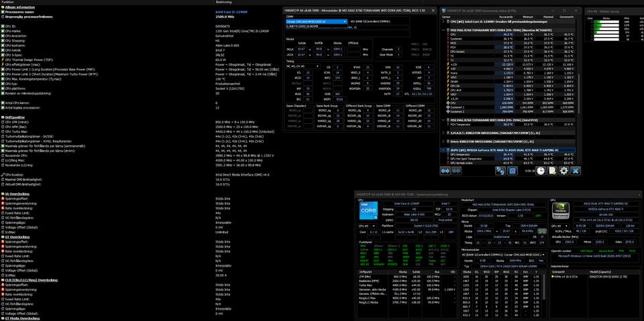
Task: Click the DRAM voltage lightning icon
Action: [x=447, y=82]
